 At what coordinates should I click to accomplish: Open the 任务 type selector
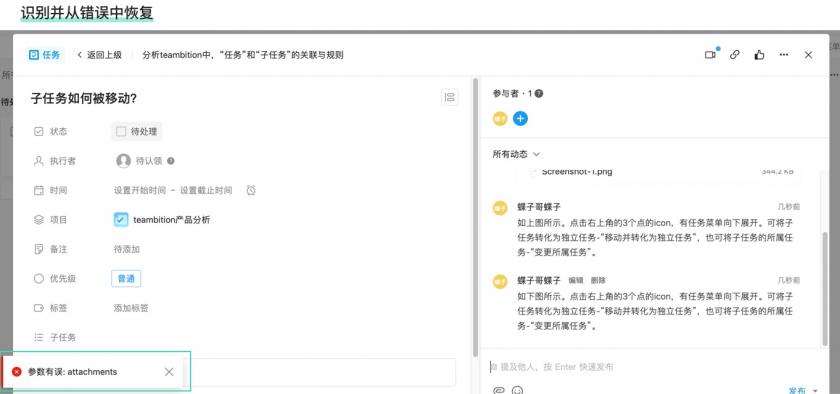click(44, 55)
